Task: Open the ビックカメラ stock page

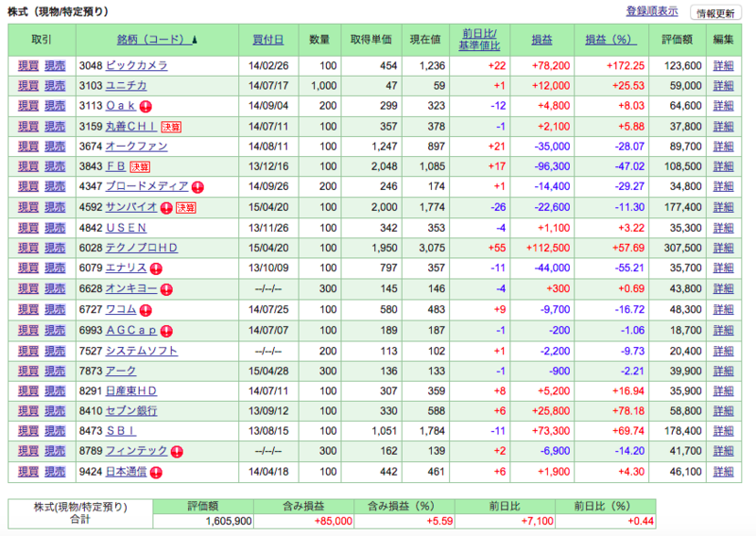Action: coord(136,65)
